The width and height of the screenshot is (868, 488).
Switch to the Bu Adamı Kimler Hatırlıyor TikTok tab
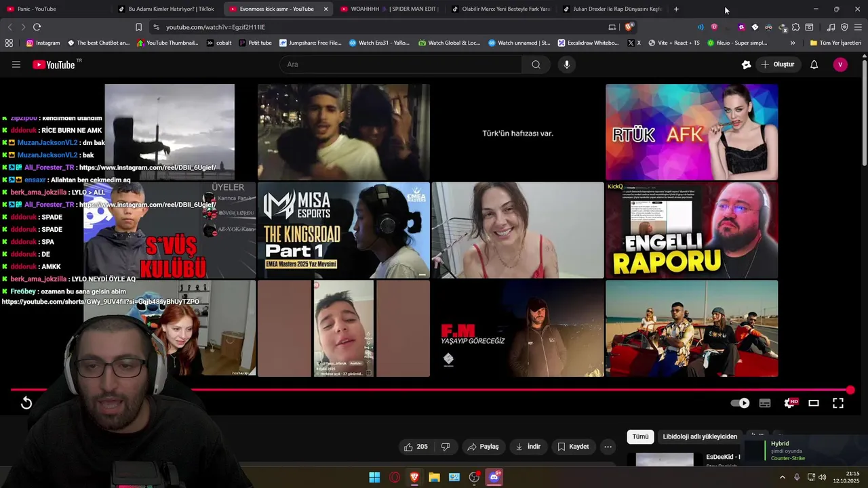click(x=166, y=9)
